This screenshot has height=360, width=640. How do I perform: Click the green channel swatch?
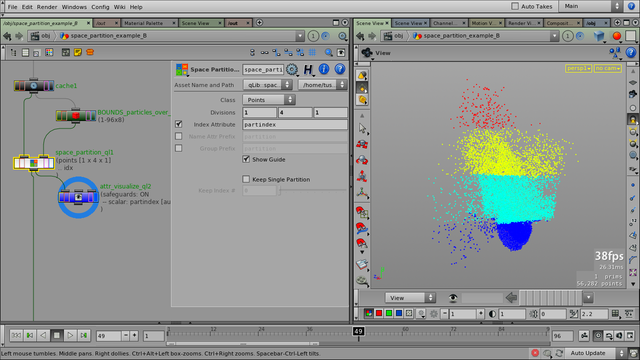[x=389, y=313]
